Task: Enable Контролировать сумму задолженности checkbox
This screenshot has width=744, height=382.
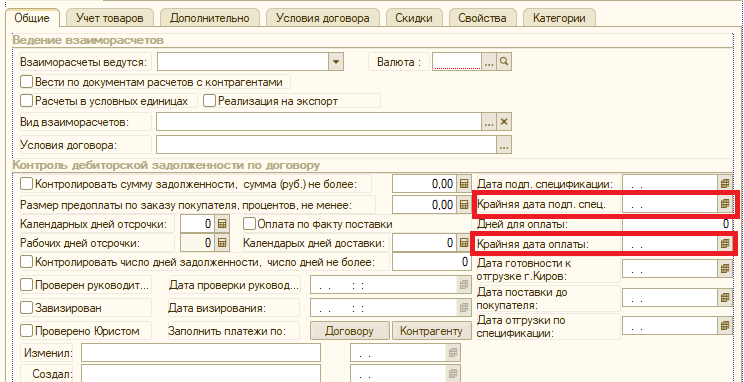Action: 27,184
